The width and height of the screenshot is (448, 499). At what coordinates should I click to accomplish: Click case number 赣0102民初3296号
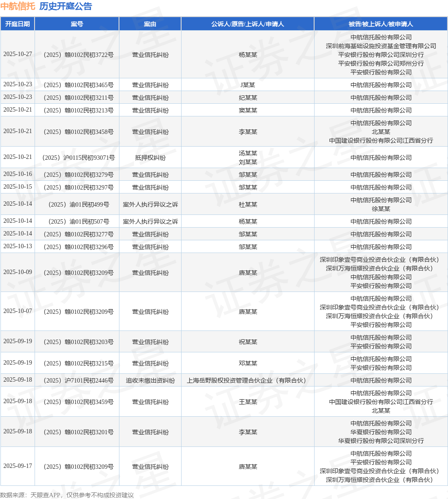79,247
